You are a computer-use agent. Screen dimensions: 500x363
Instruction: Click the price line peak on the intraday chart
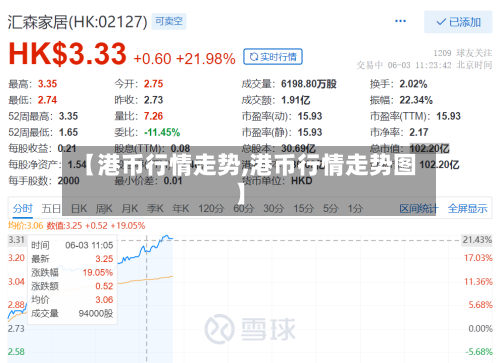166,236
